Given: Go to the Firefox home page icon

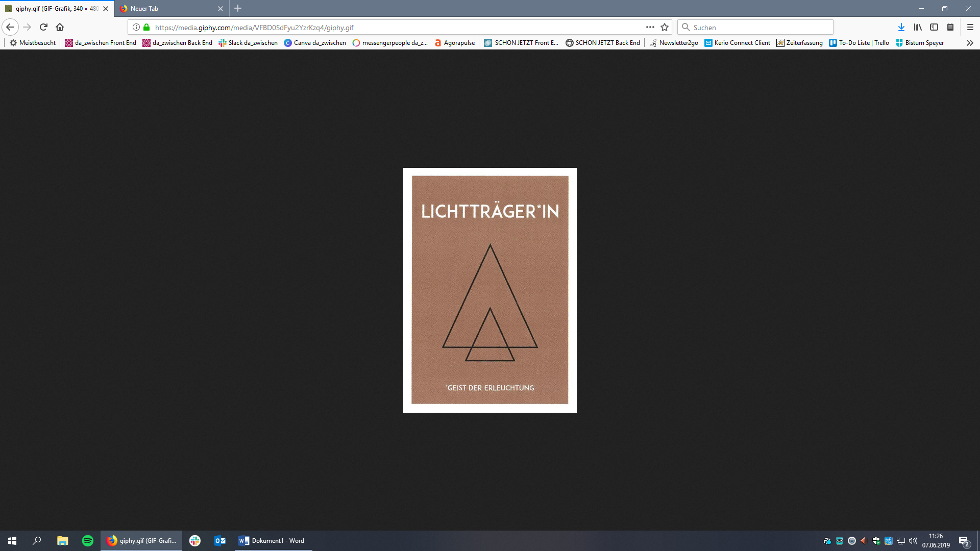Looking at the screenshot, I should click(60, 28).
